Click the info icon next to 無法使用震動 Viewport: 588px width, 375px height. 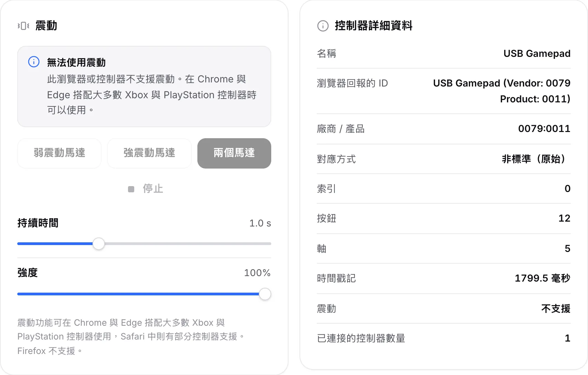(x=34, y=62)
